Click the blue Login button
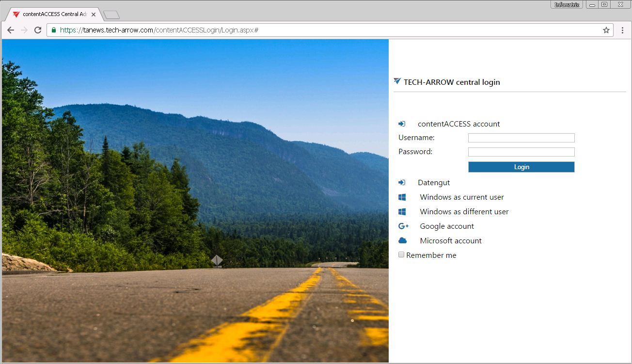 [521, 167]
